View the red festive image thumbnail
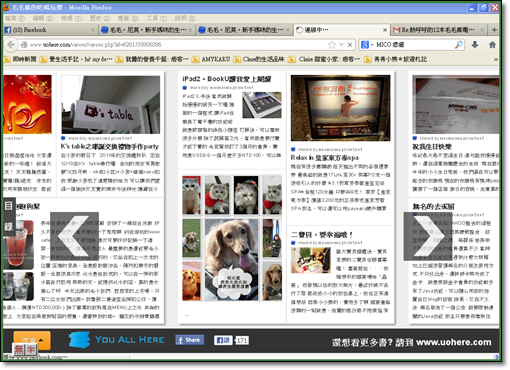Screen dimensions: 510x370 (27, 104)
